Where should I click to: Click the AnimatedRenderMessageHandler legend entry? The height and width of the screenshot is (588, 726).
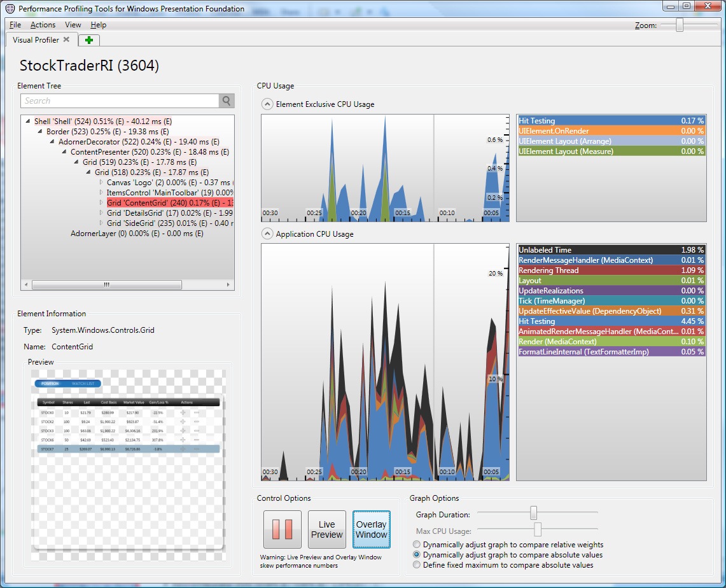pyautogui.click(x=611, y=332)
